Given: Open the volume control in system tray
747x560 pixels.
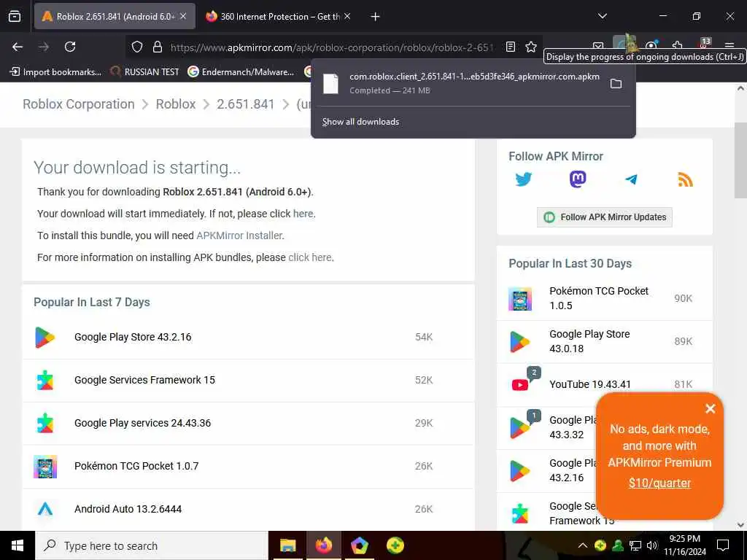Looking at the screenshot, I should pyautogui.click(x=652, y=545).
